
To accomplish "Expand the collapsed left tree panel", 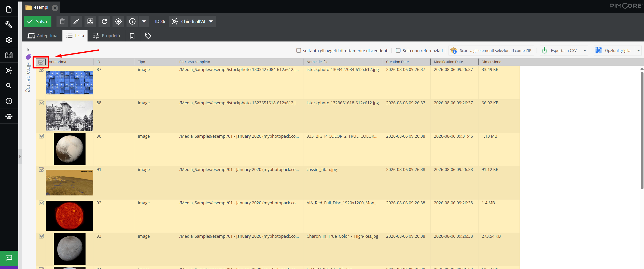I will click(x=20, y=156).
